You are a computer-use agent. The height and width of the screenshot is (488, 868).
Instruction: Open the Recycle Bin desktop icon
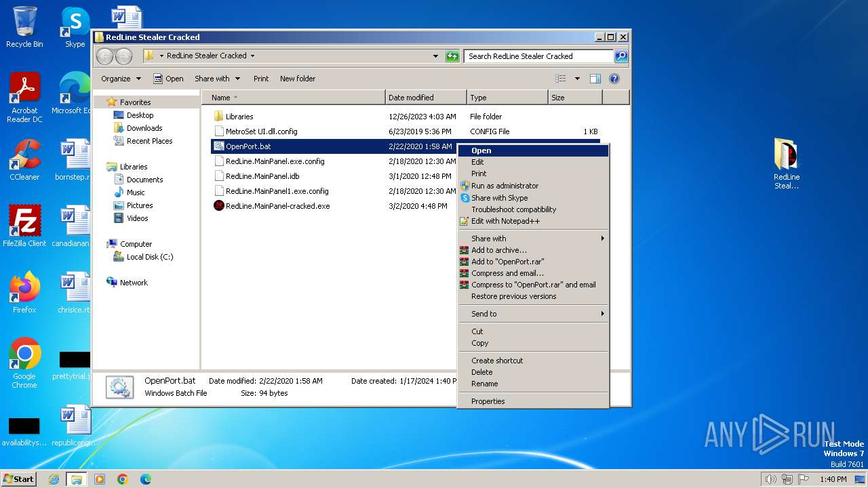(24, 27)
